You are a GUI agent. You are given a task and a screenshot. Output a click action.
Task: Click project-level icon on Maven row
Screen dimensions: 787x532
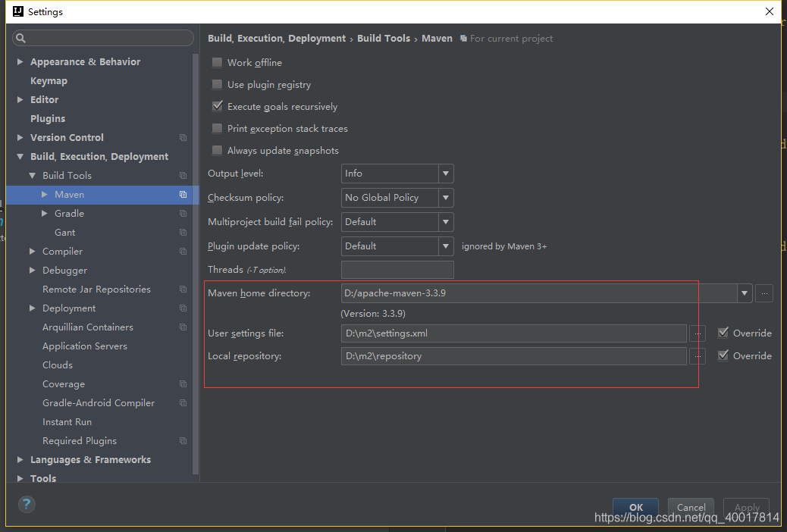click(x=183, y=195)
